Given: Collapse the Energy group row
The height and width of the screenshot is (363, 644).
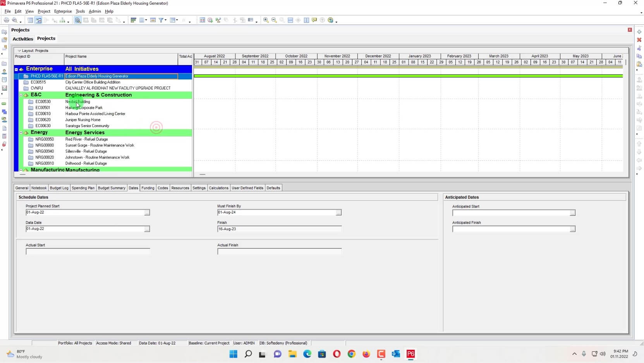Looking at the screenshot, I should (21, 132).
